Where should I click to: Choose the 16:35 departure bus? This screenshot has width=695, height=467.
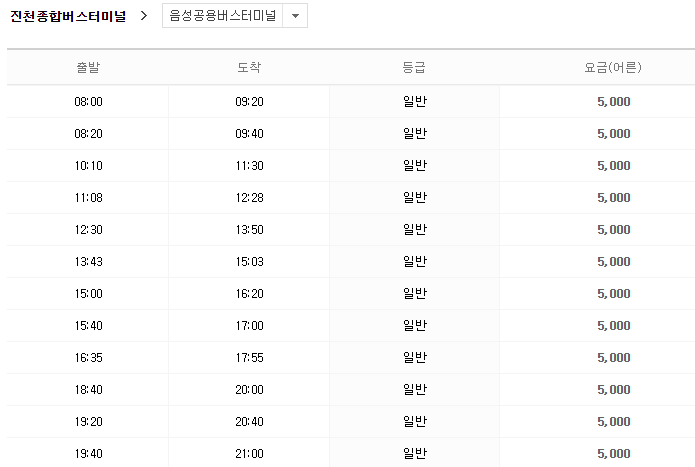(x=88, y=358)
